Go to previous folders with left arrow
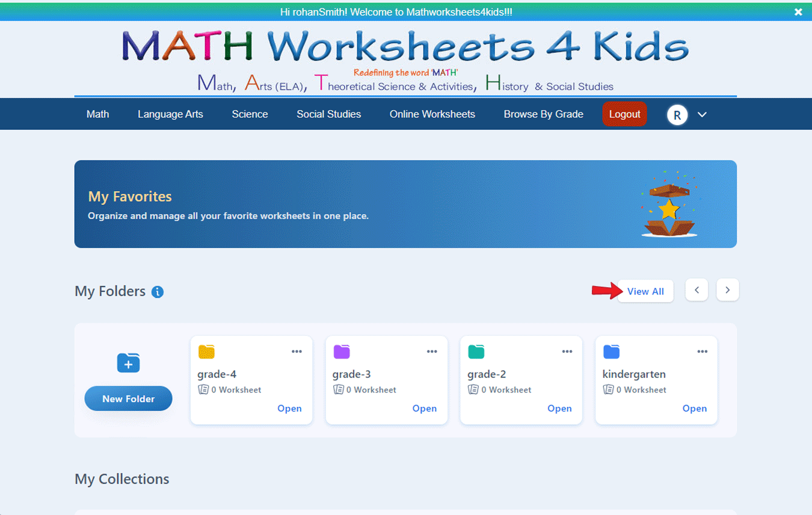This screenshot has height=515, width=812. (697, 290)
